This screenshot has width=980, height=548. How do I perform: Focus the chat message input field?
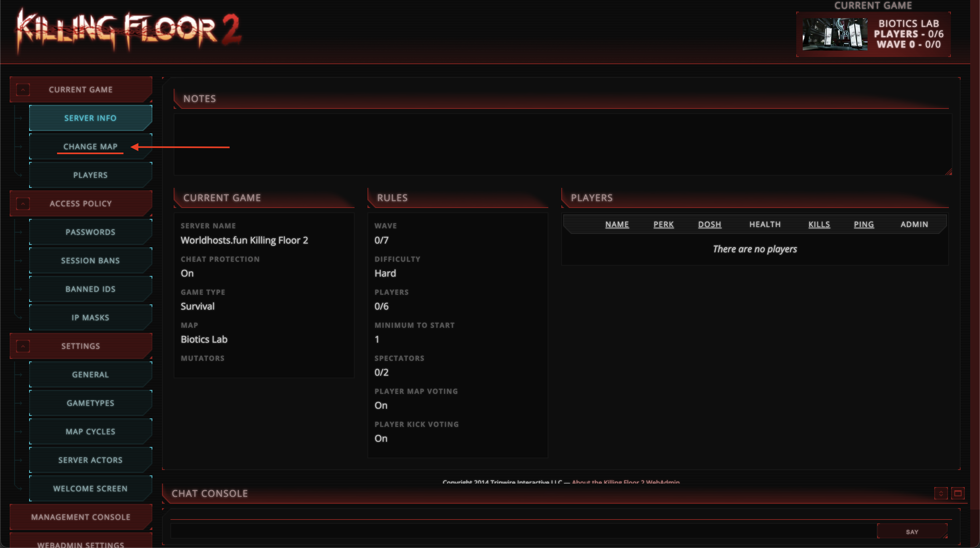(523, 531)
